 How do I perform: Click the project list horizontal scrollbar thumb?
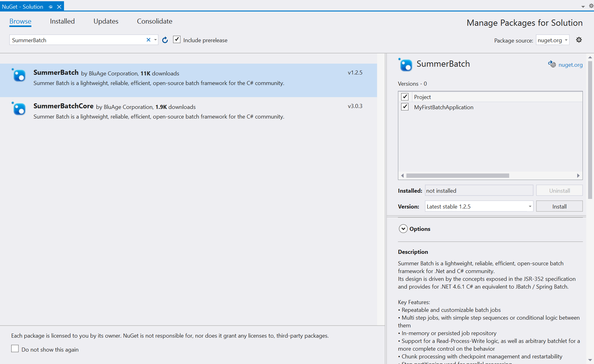(457, 176)
